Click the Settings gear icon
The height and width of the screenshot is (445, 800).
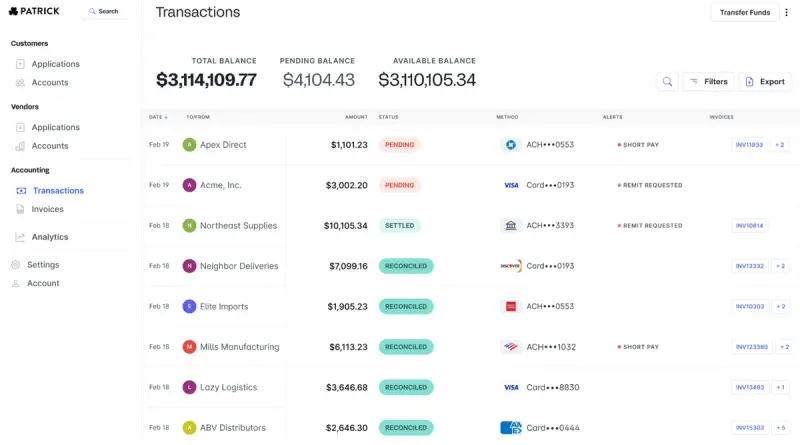(x=16, y=264)
